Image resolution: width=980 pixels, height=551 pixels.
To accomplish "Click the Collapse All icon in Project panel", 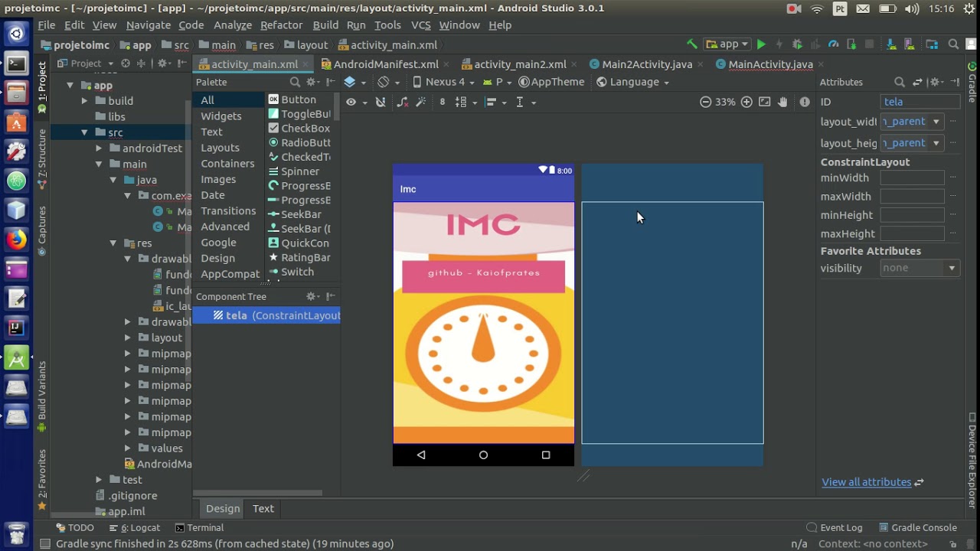I will pyautogui.click(x=141, y=64).
